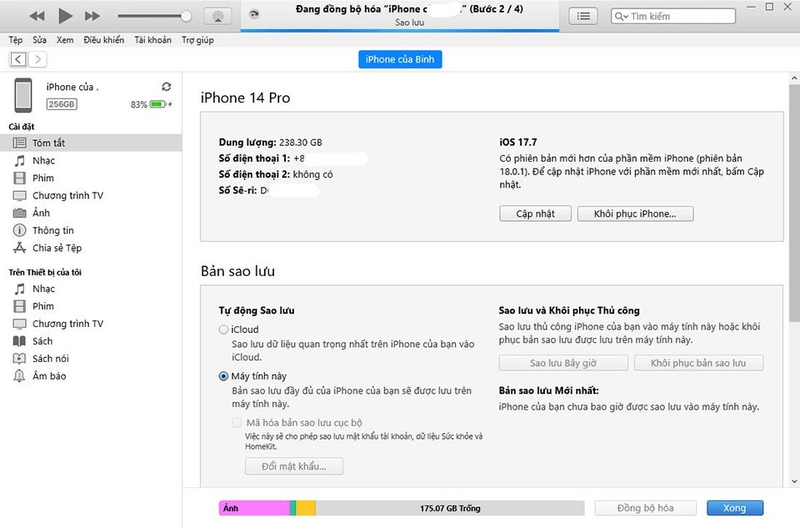Click the volume slider knob
Image resolution: width=800 pixels, height=528 pixels.
[x=186, y=16]
